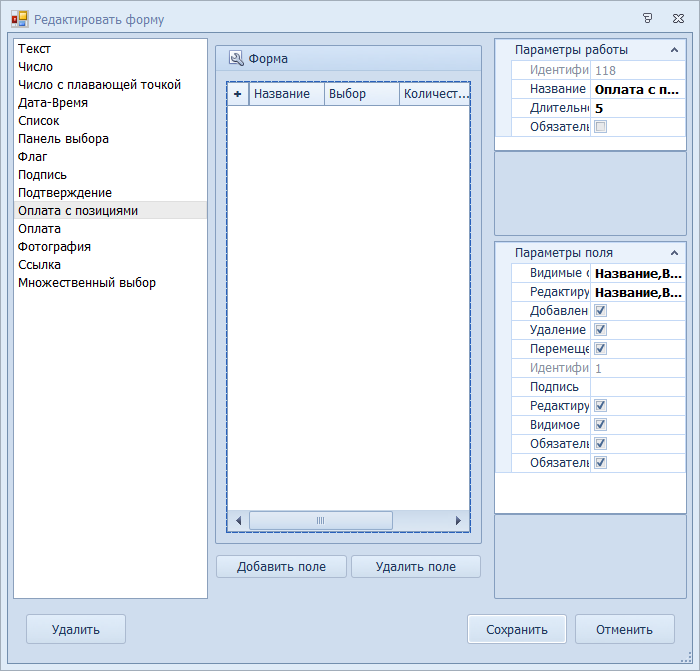Uncheck the Добавлен checkbox
700x671 pixels.
pos(601,311)
